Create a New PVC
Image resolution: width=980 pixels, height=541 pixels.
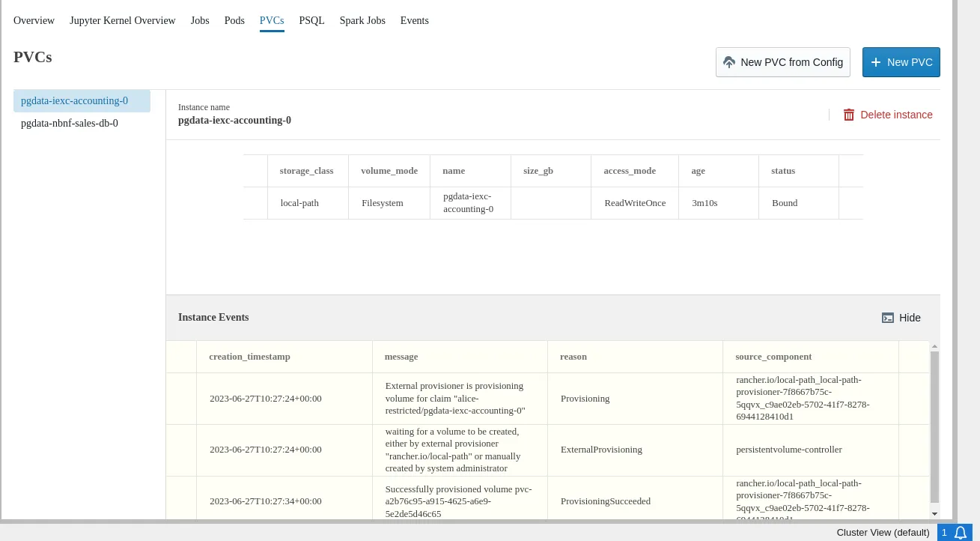pyautogui.click(x=901, y=62)
